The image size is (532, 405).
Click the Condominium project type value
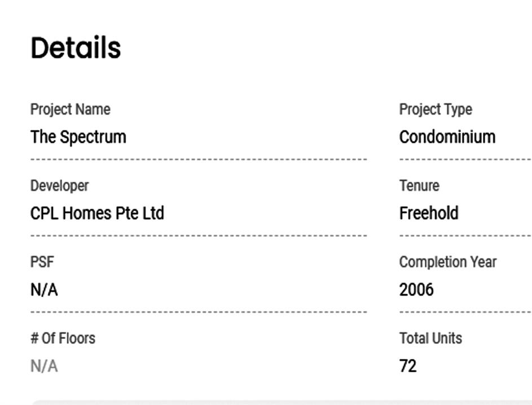point(447,137)
